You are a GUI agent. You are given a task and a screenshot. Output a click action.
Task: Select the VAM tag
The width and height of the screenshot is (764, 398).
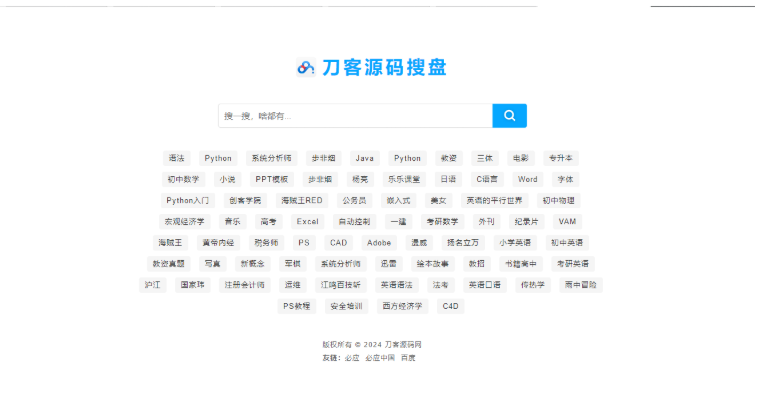567,222
